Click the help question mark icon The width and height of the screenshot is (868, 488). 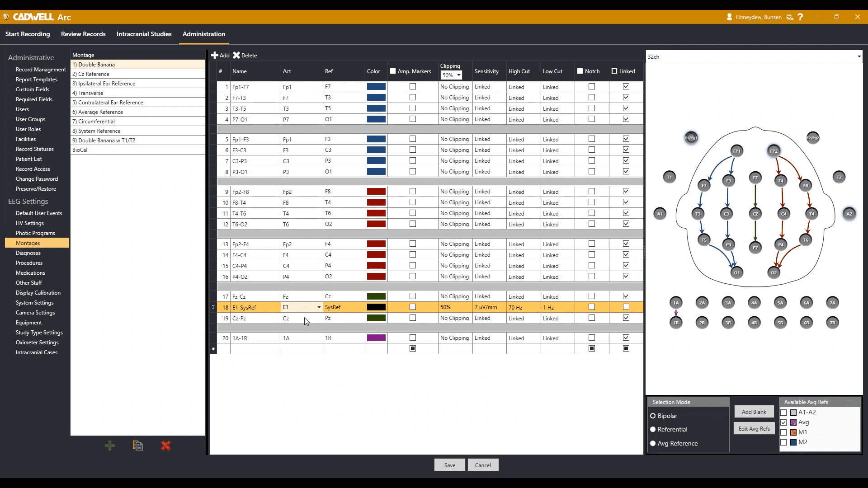coord(801,17)
